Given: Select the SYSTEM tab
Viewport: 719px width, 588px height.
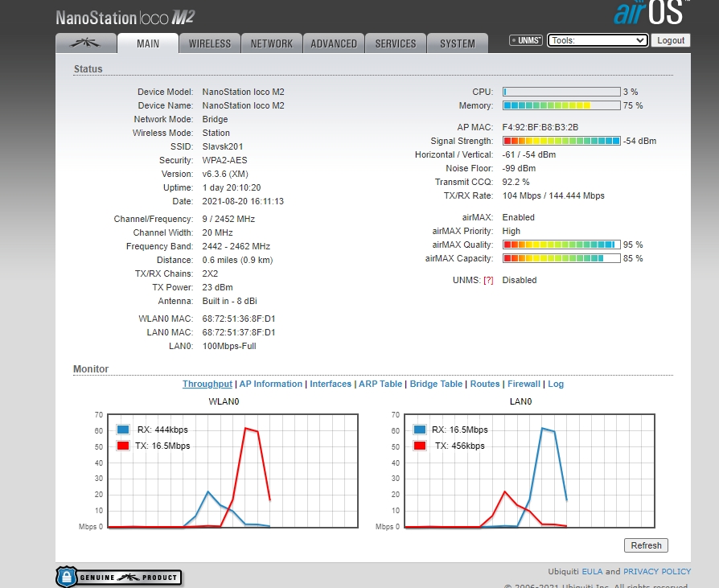Looking at the screenshot, I should 457,43.
